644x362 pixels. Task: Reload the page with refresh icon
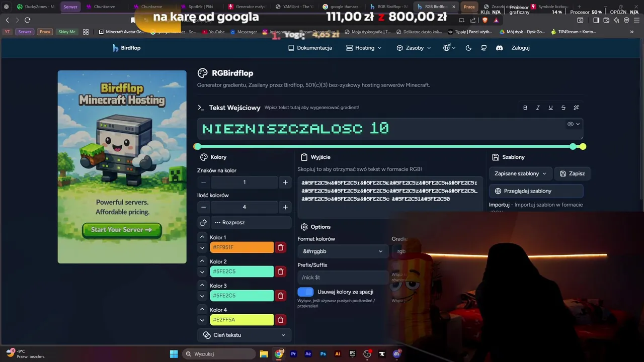coord(27,20)
